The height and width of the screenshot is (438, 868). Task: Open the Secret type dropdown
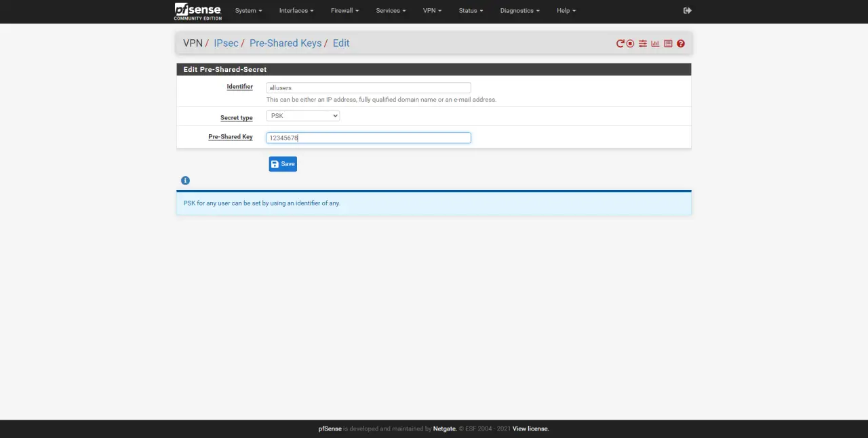pos(302,116)
